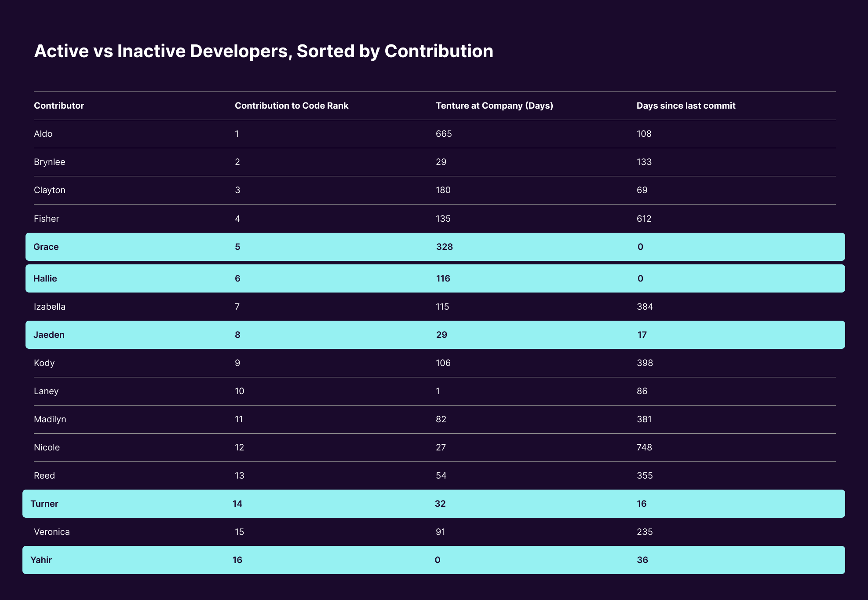868x600 pixels.
Task: Select the highlighted Yahir row
Action: (434, 560)
